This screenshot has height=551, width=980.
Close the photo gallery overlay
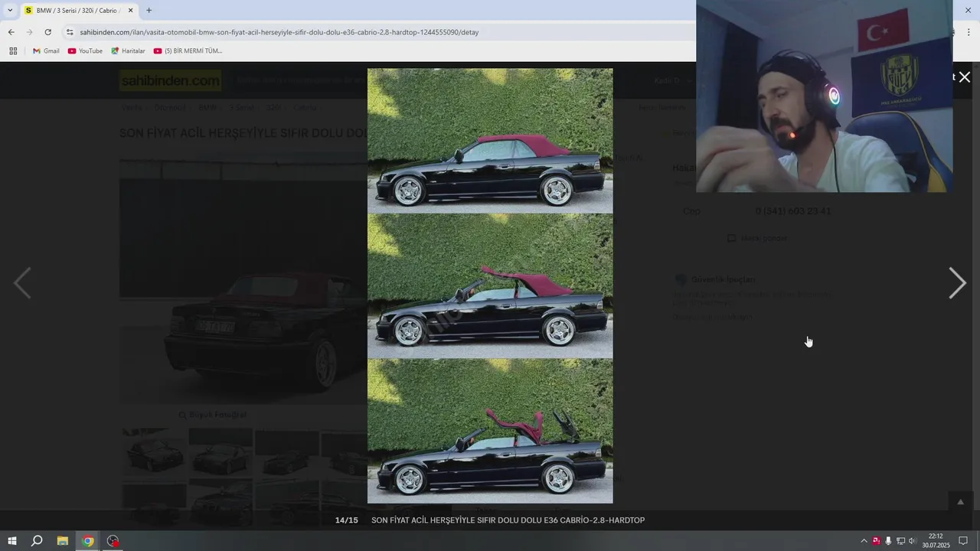click(965, 77)
